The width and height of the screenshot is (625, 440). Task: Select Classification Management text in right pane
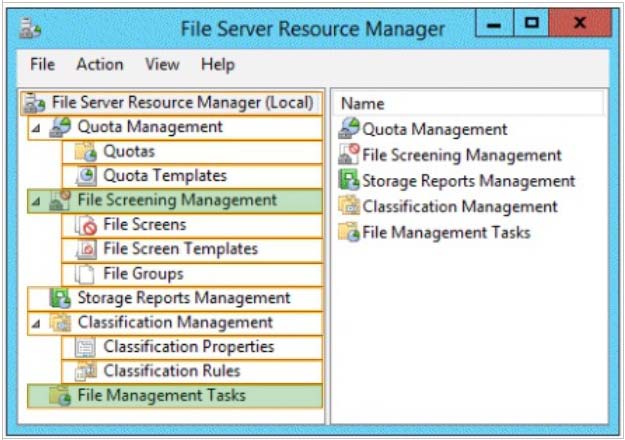coord(460,207)
